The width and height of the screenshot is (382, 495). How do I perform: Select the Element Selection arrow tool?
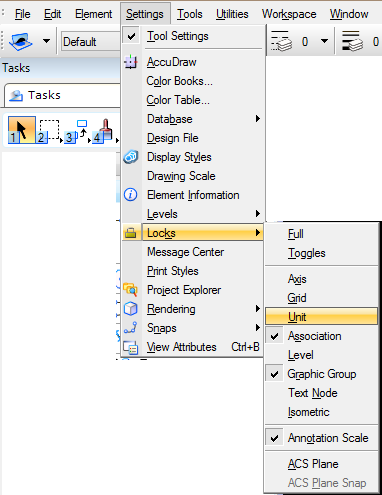coord(22,130)
